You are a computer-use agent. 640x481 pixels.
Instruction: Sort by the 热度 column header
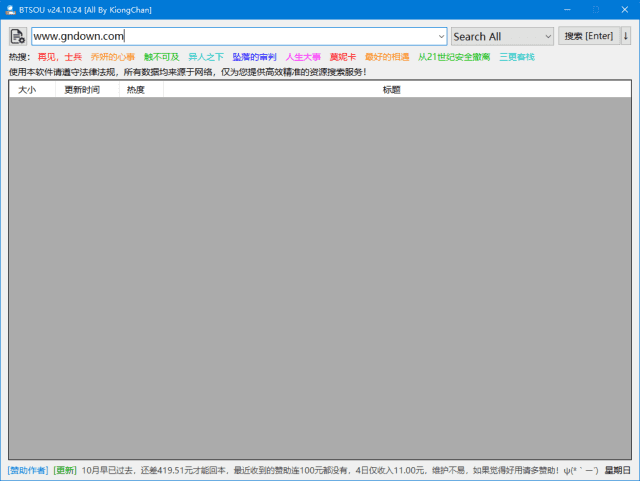141,90
